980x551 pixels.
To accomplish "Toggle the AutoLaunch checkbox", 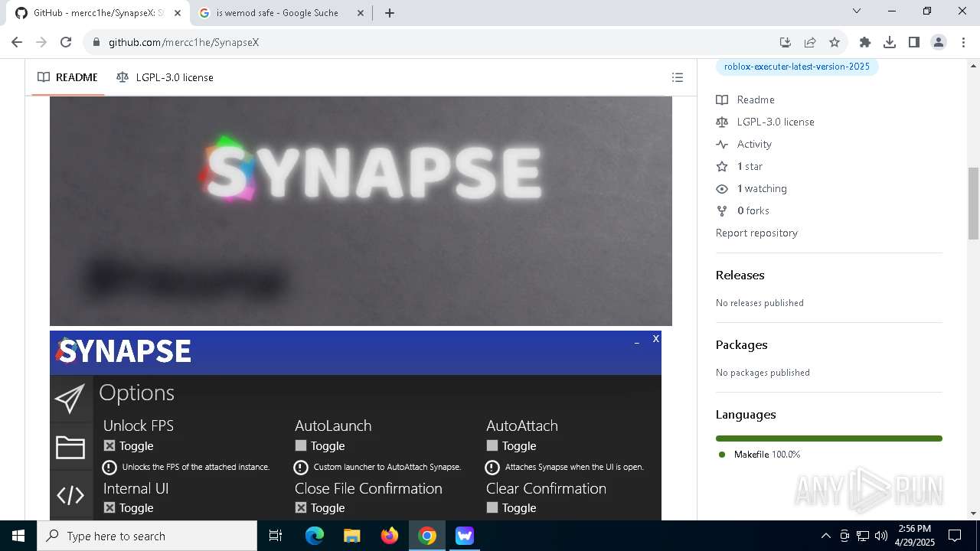I will 301,445.
